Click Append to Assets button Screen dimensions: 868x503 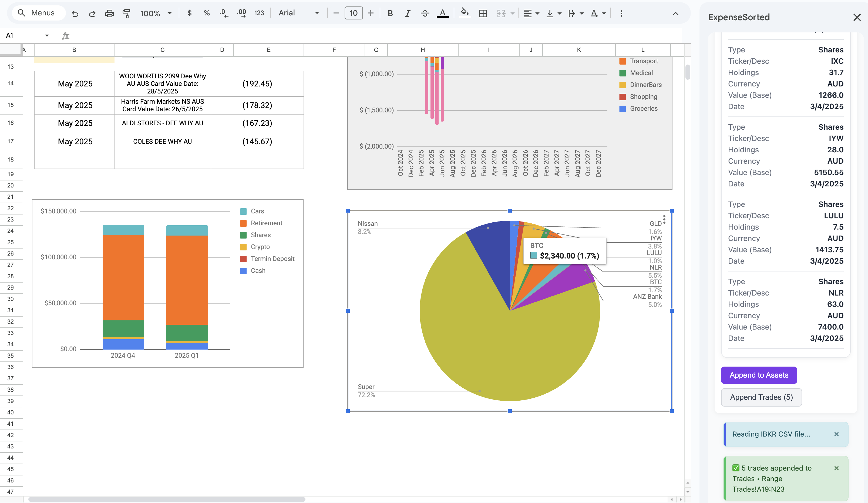[x=759, y=375]
